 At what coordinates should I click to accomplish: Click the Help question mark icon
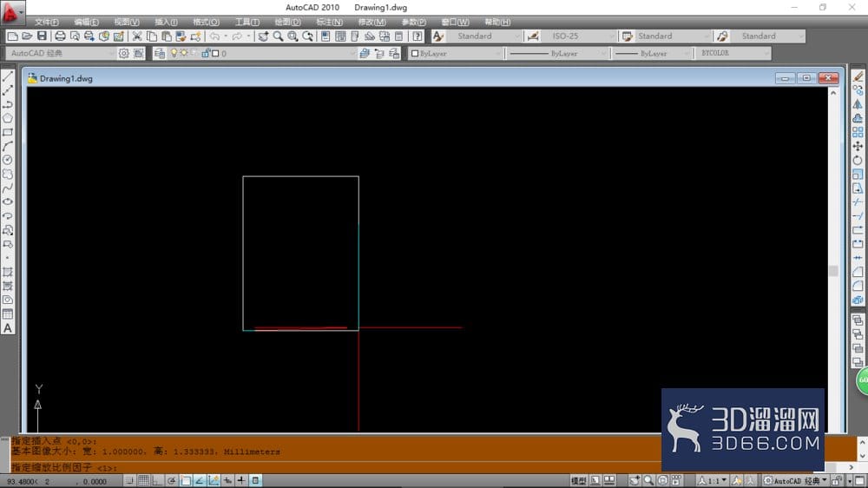tap(418, 36)
